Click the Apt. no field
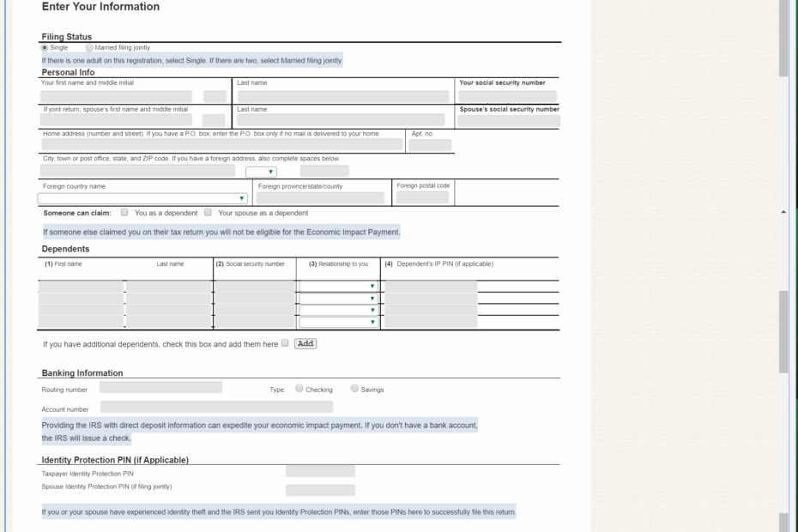Screen dimensions: 798x532 [x=430, y=143]
